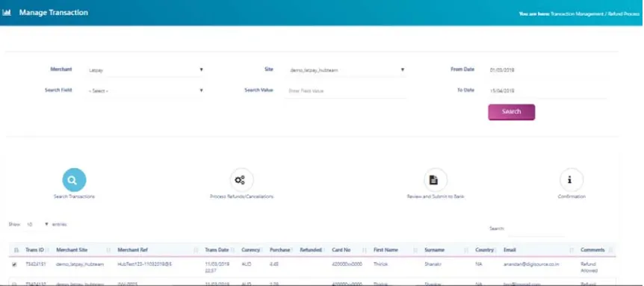Open the Show entries count dropdown
The height and width of the screenshot is (286, 644).
37,225
